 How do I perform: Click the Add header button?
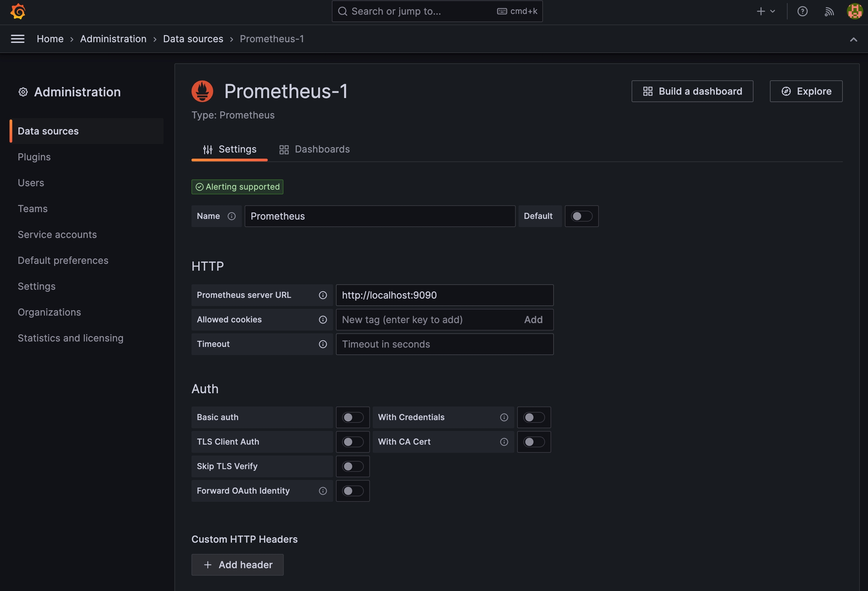[x=237, y=565]
